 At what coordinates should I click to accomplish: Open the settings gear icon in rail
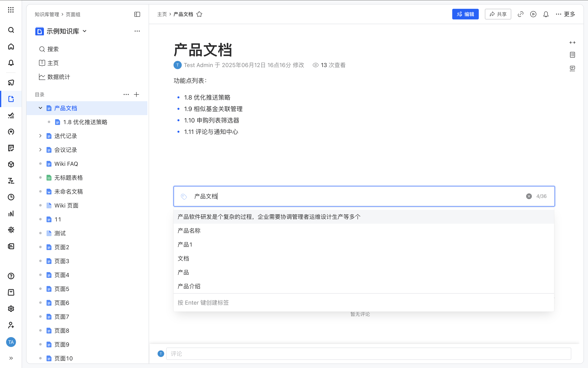(x=11, y=309)
